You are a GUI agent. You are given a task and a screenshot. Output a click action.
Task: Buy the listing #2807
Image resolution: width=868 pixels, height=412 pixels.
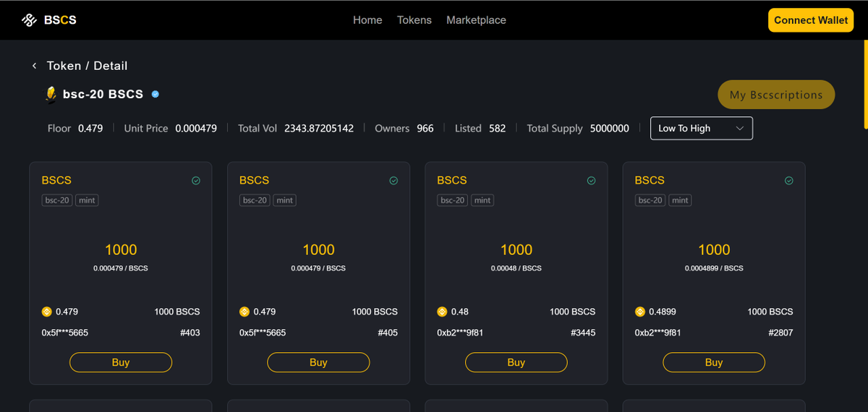coord(714,362)
